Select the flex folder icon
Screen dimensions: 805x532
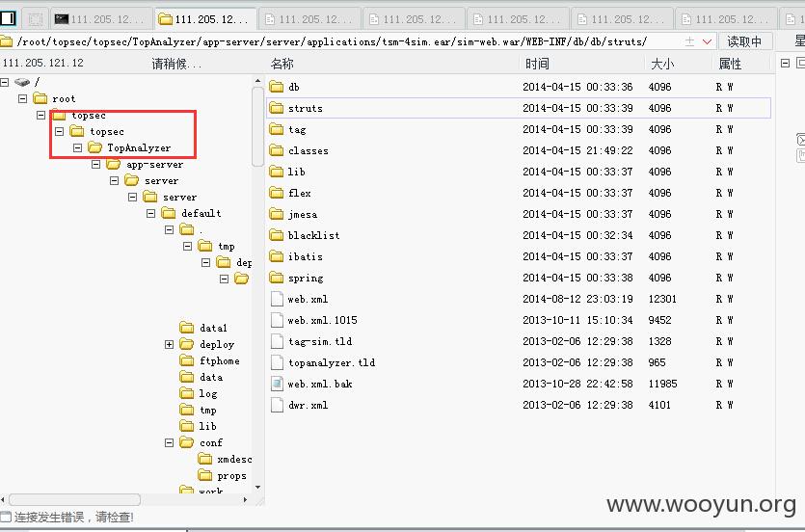[276, 193]
